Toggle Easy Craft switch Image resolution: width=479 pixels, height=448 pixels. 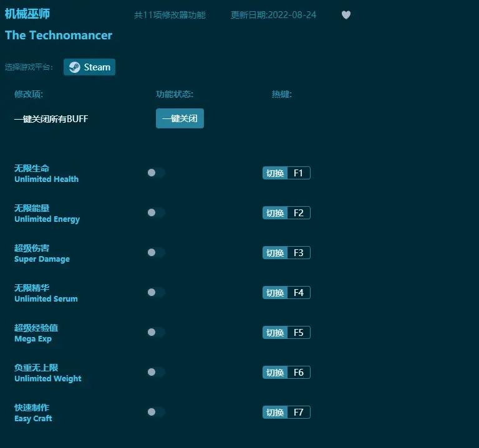coord(156,412)
